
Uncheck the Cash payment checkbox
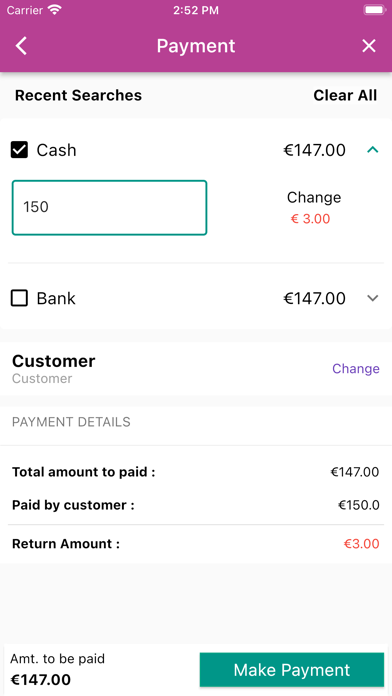20,150
